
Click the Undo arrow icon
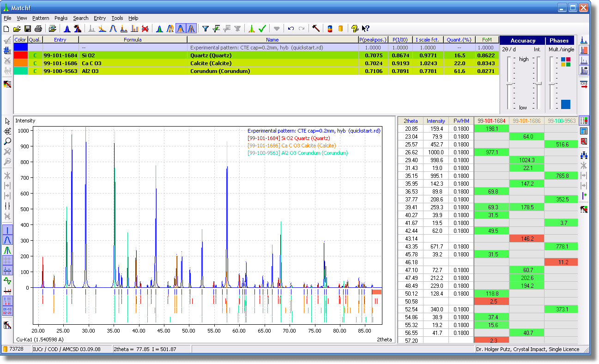tap(290, 29)
